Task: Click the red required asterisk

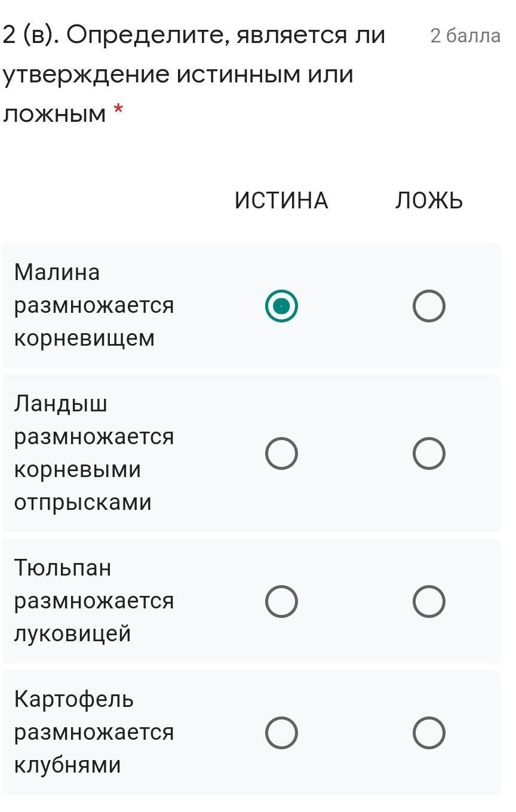Action: (x=119, y=110)
